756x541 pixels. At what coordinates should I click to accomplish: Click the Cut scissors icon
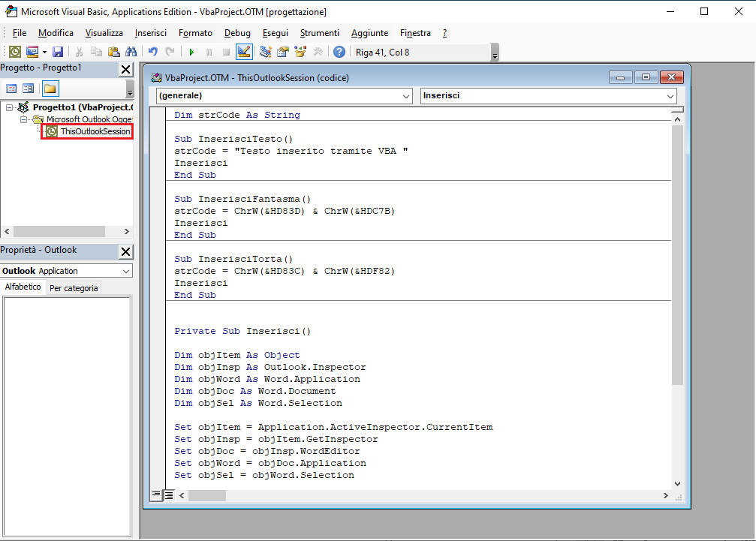coord(79,52)
